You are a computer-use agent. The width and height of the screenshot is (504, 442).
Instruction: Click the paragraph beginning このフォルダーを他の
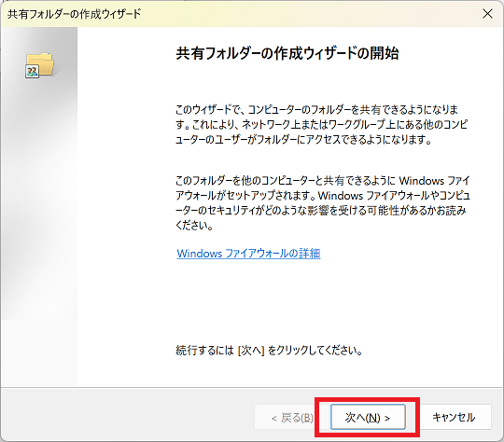click(323, 203)
